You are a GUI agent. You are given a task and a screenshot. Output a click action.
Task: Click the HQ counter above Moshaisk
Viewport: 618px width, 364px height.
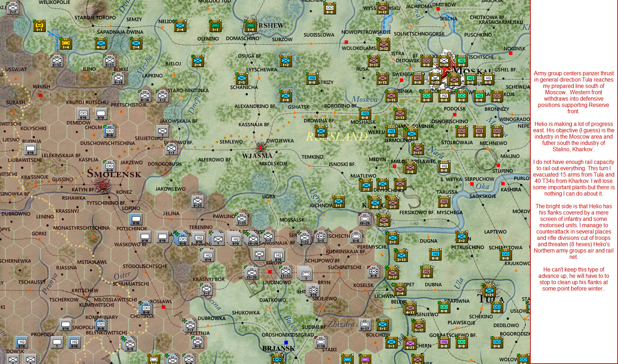(x=365, y=114)
